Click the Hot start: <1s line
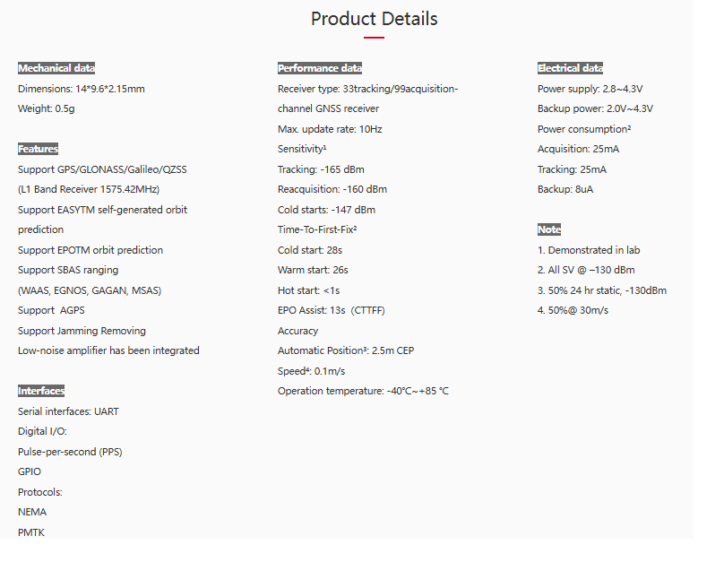This screenshot has width=724, height=588. pos(308,290)
